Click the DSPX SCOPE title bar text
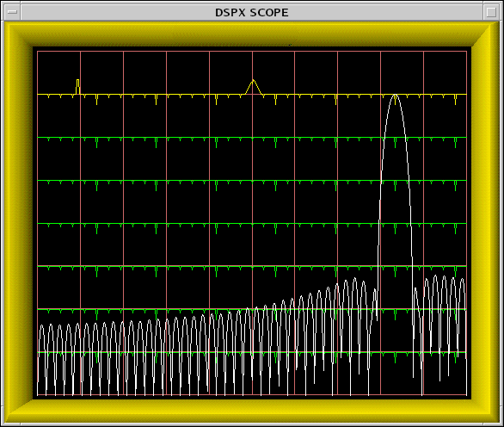 coord(252,13)
